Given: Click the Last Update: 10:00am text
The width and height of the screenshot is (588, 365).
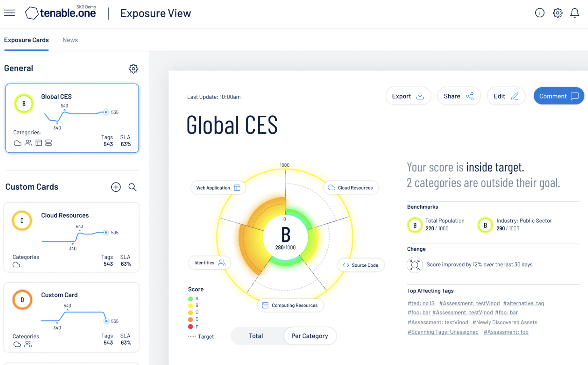Looking at the screenshot, I should (x=214, y=97).
